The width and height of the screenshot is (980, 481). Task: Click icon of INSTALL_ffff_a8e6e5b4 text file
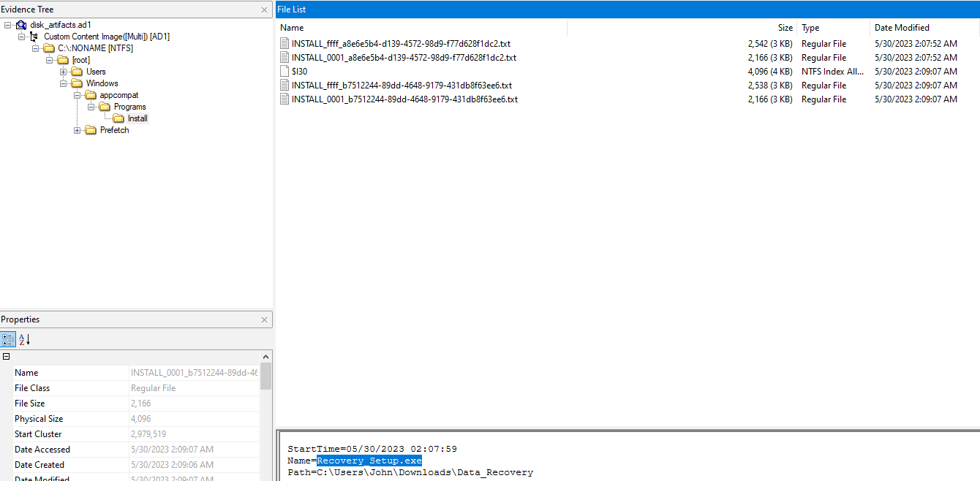(284, 44)
